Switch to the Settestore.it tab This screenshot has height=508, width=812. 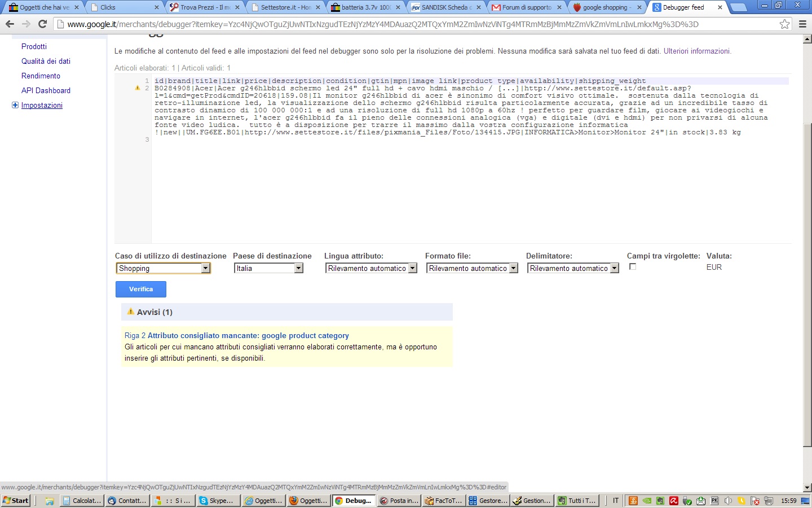click(285, 7)
